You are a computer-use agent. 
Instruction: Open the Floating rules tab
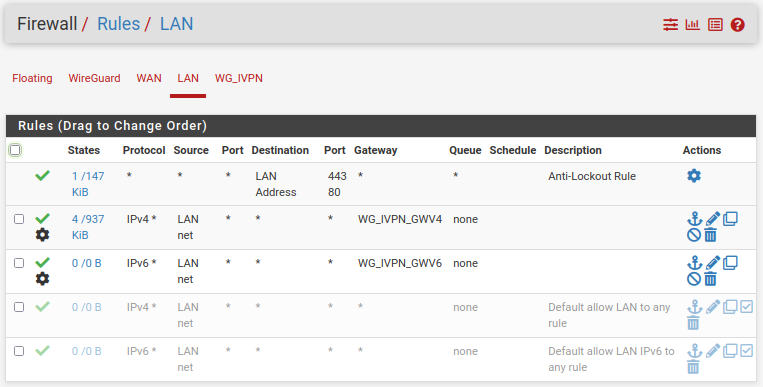(x=32, y=78)
